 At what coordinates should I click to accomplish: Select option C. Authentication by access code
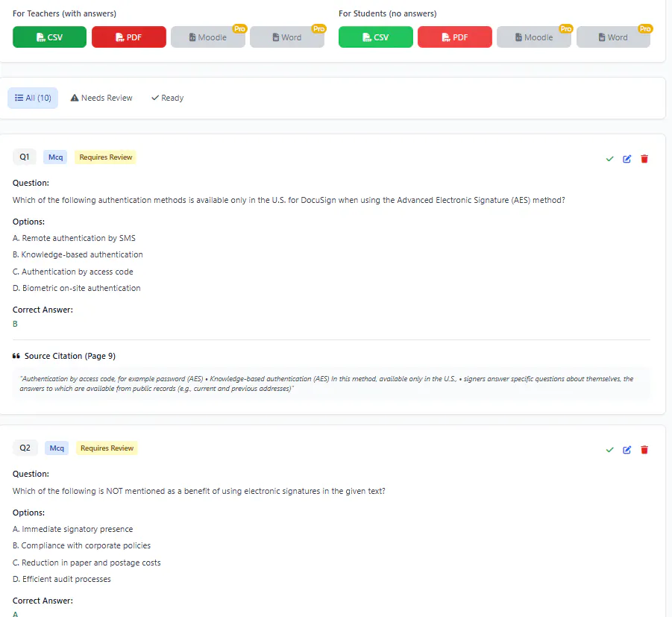[x=73, y=272]
